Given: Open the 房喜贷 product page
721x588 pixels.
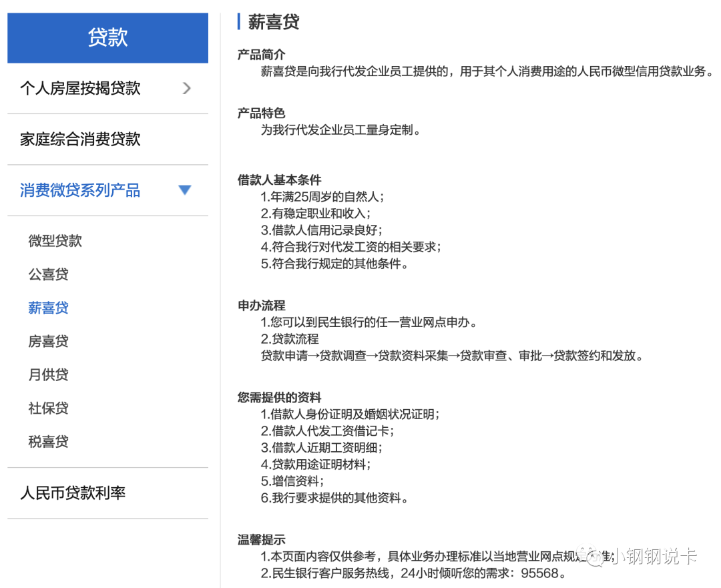Looking at the screenshot, I should tap(49, 341).
